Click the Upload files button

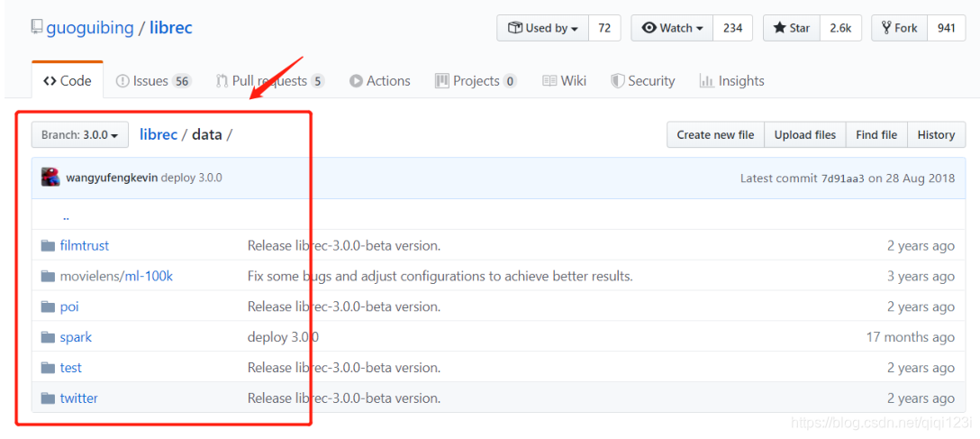tap(805, 134)
